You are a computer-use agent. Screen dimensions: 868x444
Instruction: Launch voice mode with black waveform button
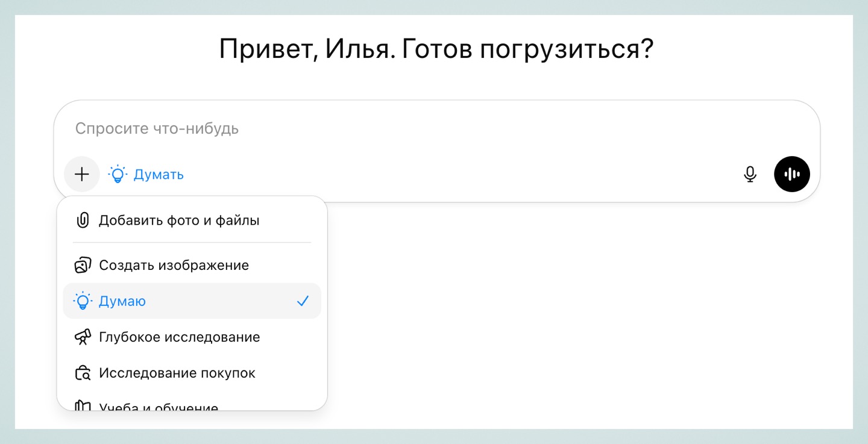(x=792, y=175)
